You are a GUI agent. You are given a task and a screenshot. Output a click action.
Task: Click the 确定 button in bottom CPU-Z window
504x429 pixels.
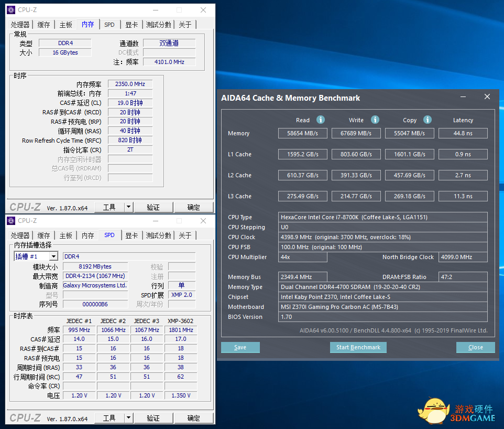[194, 418]
